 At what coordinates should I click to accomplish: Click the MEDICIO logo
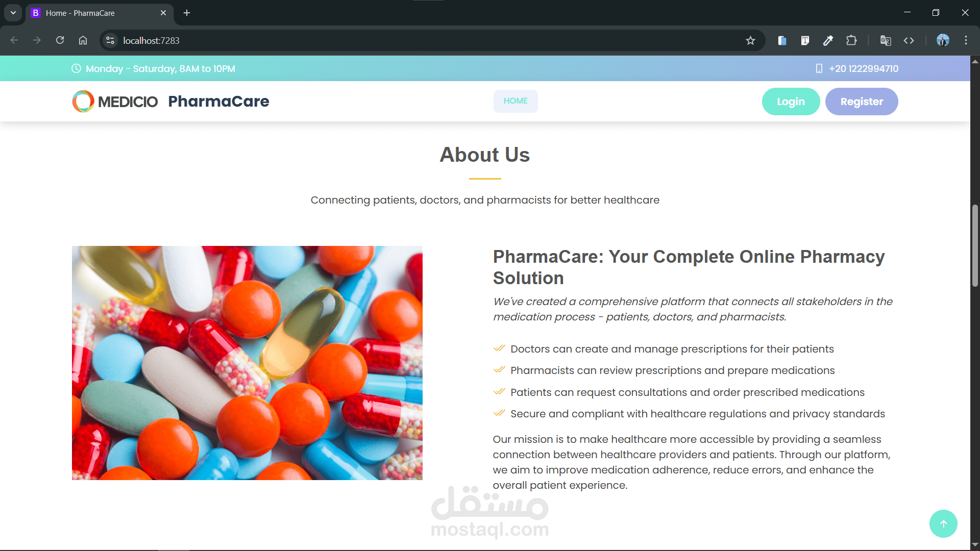click(115, 101)
